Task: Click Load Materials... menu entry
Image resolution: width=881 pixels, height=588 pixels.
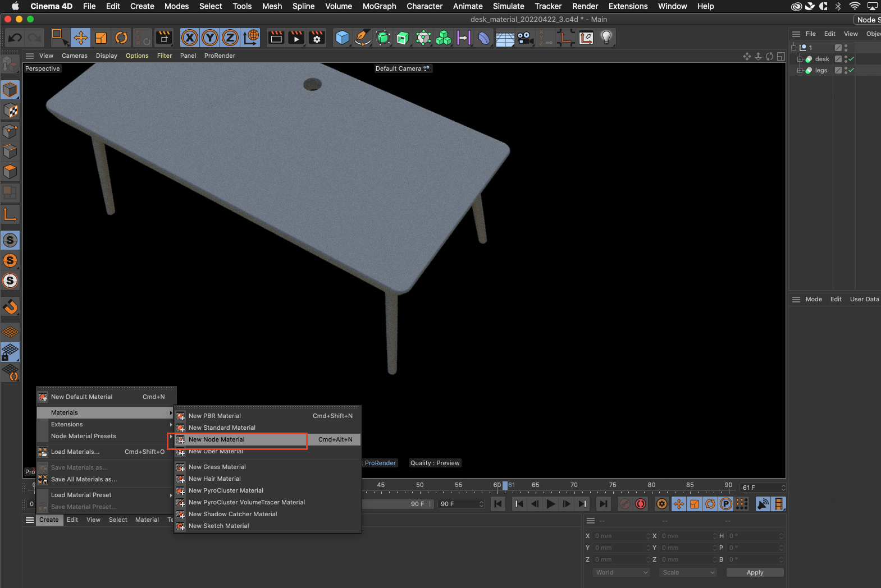Action: click(x=106, y=452)
